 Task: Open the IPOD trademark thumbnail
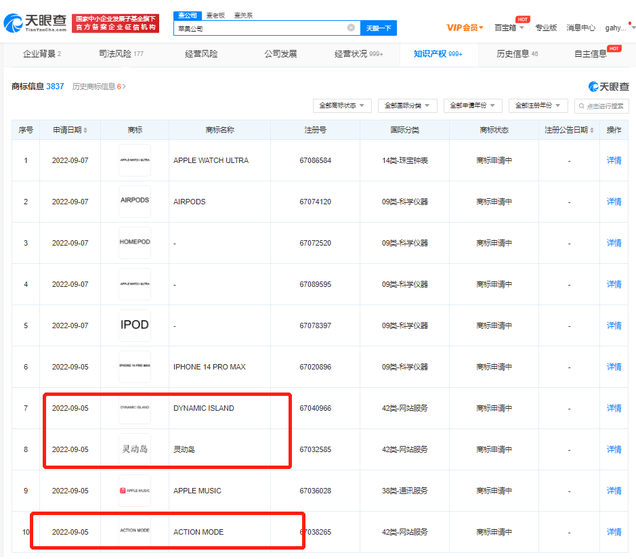tap(135, 325)
